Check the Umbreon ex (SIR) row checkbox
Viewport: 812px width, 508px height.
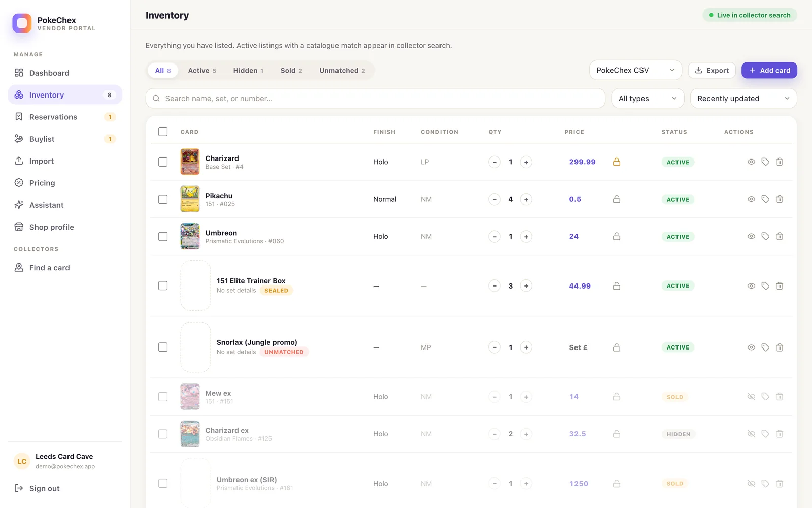click(x=163, y=484)
